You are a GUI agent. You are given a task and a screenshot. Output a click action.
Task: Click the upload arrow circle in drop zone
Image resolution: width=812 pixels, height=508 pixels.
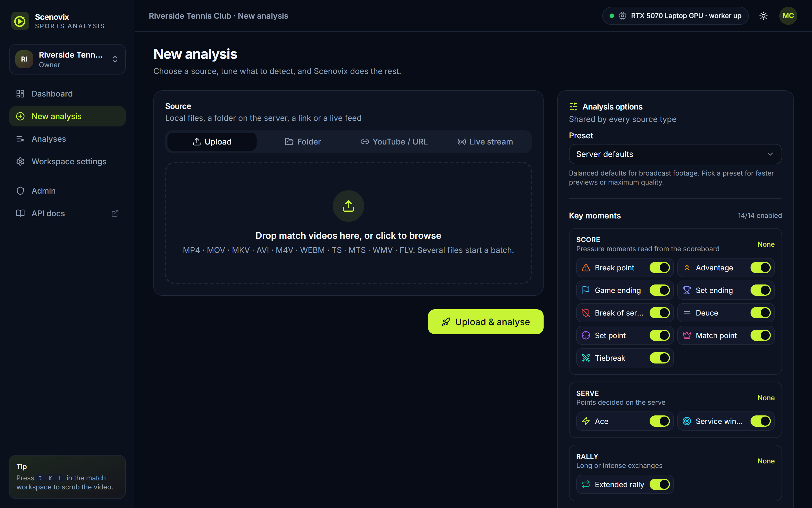point(348,206)
